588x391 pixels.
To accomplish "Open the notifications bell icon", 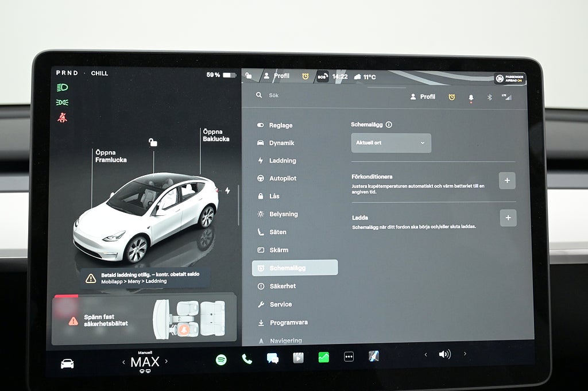I will (471, 98).
